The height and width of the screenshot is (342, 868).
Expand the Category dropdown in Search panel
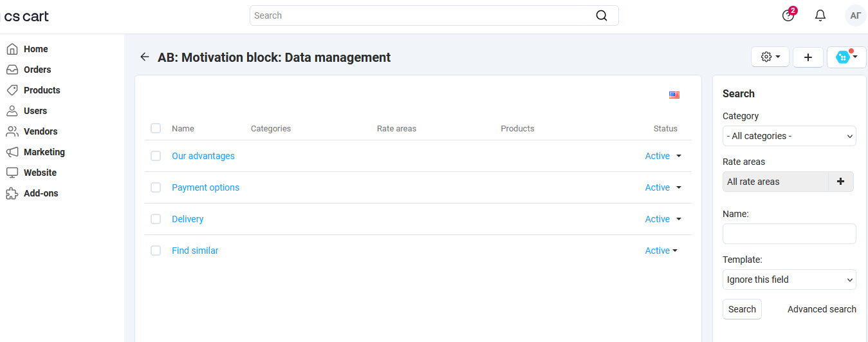coord(789,136)
